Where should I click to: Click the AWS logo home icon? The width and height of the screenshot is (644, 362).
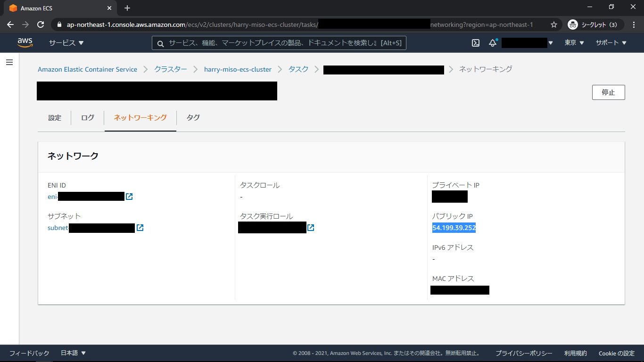tap(25, 43)
